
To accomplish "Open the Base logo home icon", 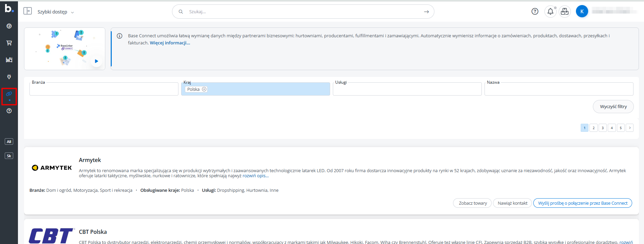I will [9, 9].
